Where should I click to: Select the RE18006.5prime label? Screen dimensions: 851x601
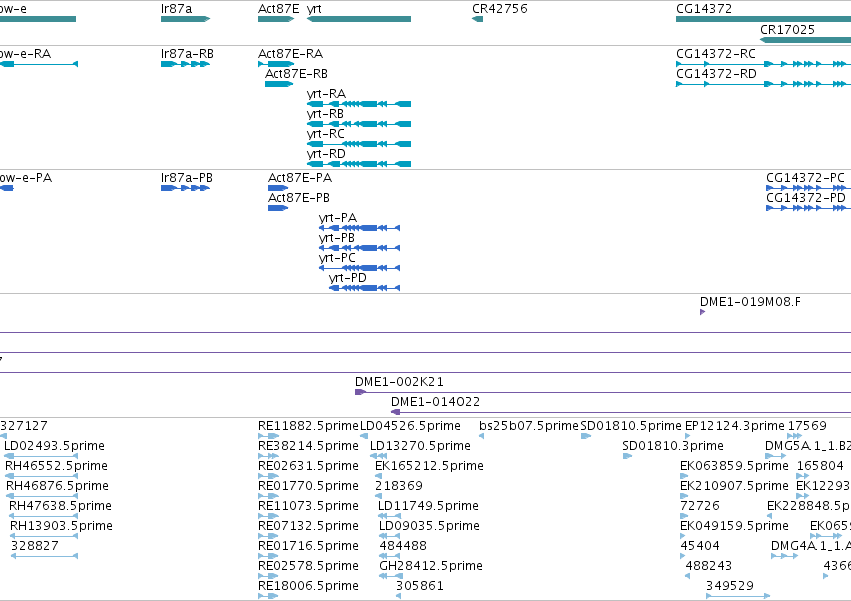[x=308, y=586]
